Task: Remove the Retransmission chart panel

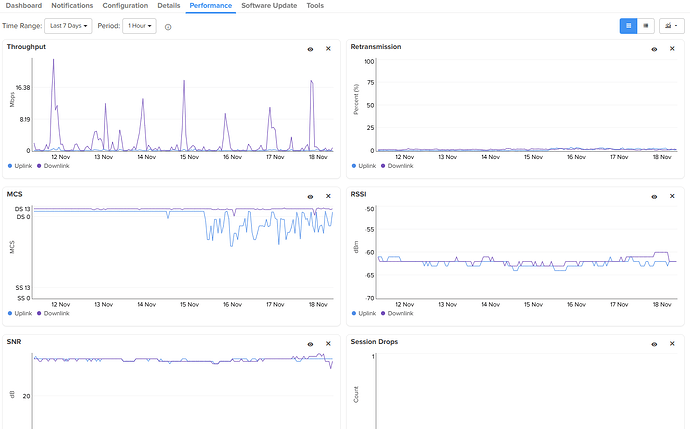Action: [672, 48]
